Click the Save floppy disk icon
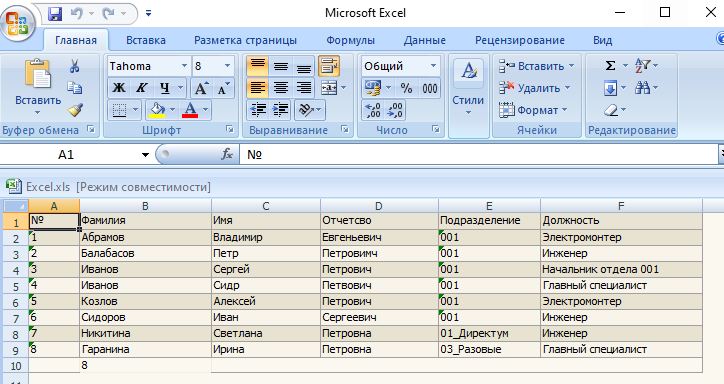 tap(55, 14)
